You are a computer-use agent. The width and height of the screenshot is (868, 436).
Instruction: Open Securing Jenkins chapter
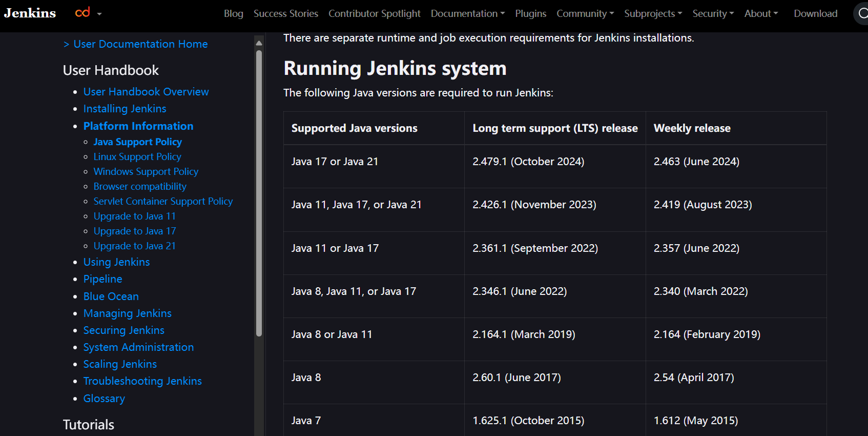click(124, 330)
